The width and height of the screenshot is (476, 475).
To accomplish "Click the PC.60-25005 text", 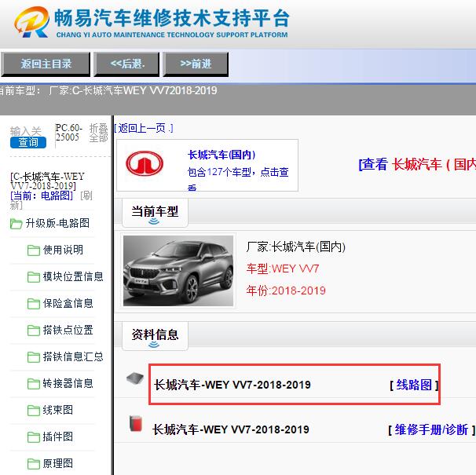I will point(69,133).
